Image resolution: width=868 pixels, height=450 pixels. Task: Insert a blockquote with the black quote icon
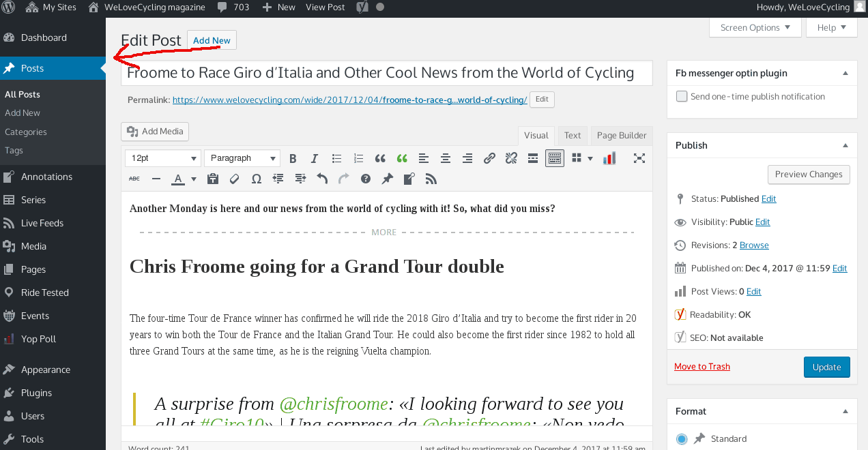tap(380, 158)
